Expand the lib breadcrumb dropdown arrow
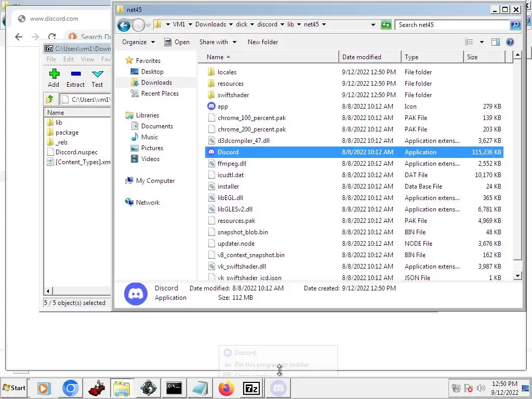The image size is (532, 399). point(299,24)
